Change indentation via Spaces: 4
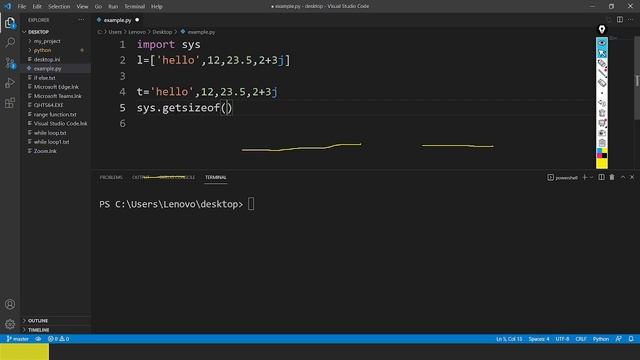 click(x=539, y=339)
